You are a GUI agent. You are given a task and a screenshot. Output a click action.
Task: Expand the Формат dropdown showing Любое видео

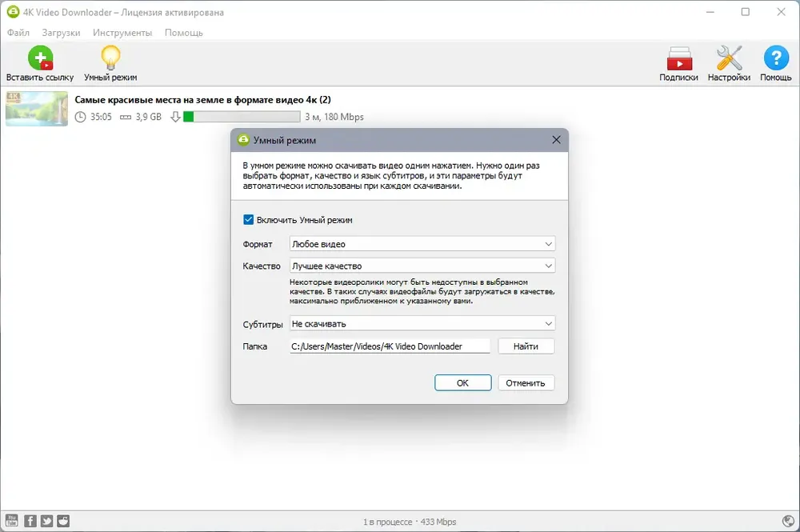pos(422,244)
